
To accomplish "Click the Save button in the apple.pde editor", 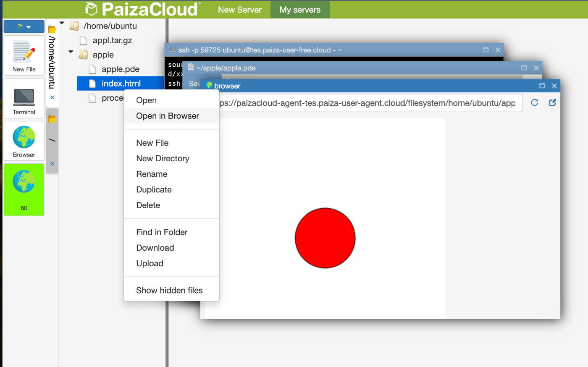I will (195, 83).
